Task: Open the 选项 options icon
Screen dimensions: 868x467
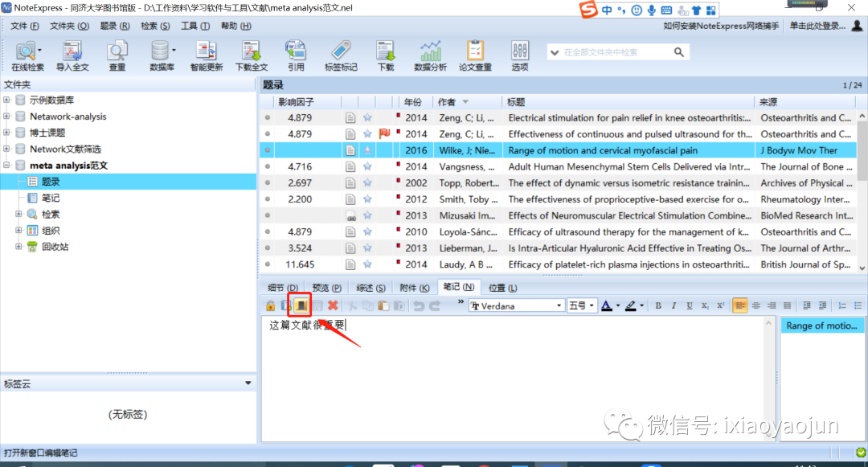Action: 520,56
